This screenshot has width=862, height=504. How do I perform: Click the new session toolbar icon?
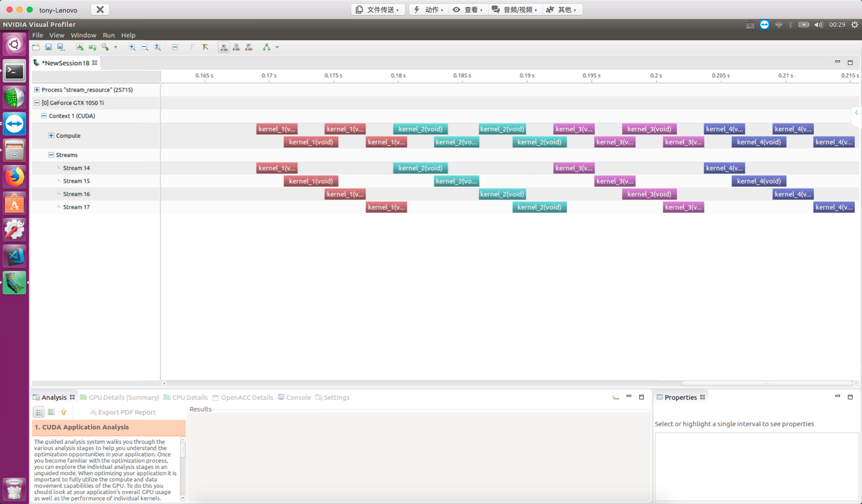pyautogui.click(x=36, y=47)
